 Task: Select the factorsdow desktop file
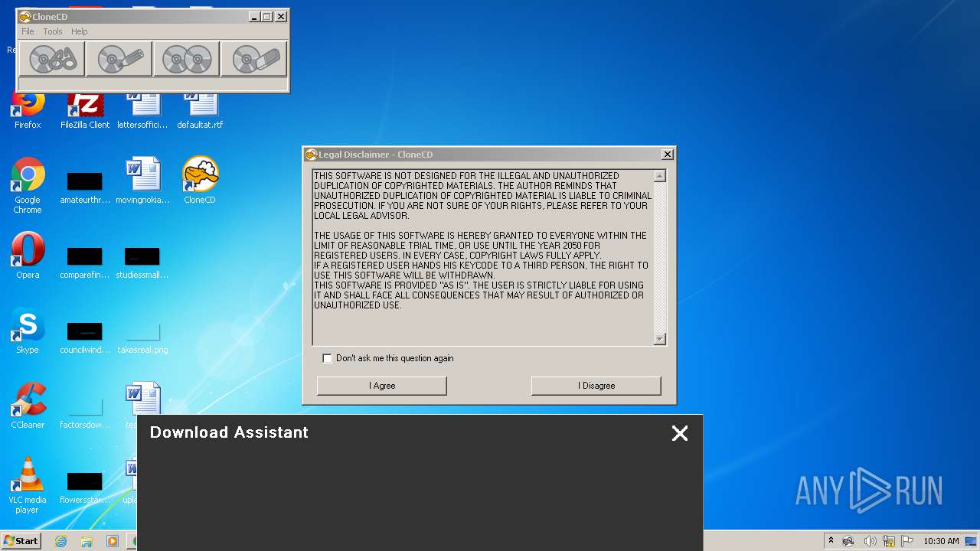[85, 412]
